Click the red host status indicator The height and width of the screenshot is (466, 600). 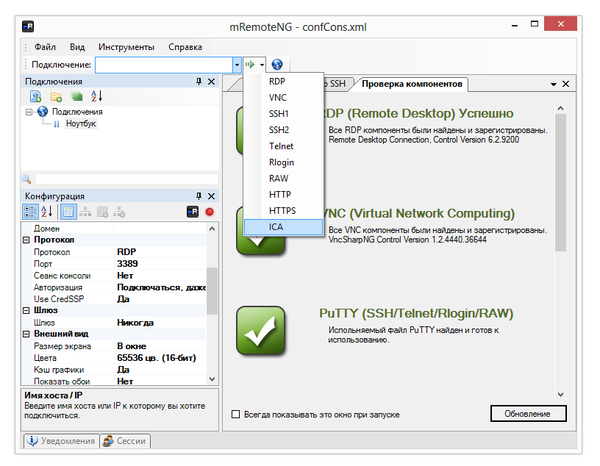[x=210, y=212]
